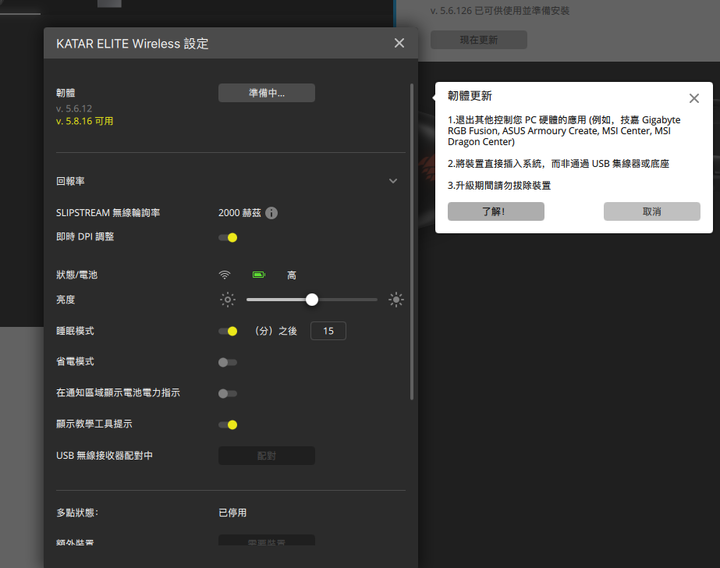Click the 'USB 無線接收器配對中' label
Screen dimensions: 720x568
tap(104, 456)
